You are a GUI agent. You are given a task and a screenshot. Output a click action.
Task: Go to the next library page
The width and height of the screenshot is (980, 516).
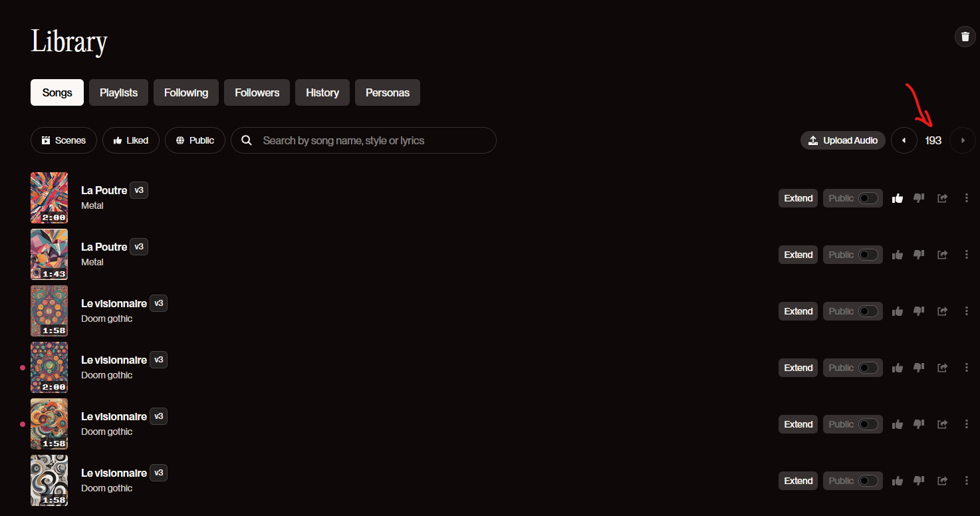(963, 140)
